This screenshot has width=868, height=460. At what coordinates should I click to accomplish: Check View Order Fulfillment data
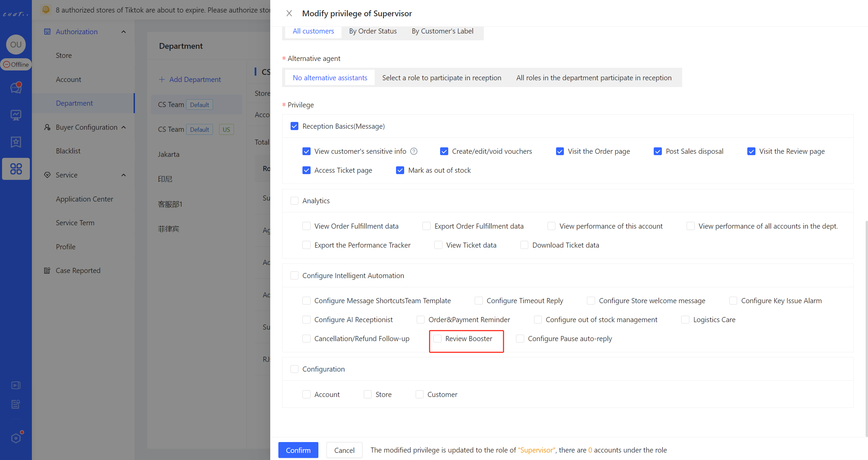coord(306,226)
